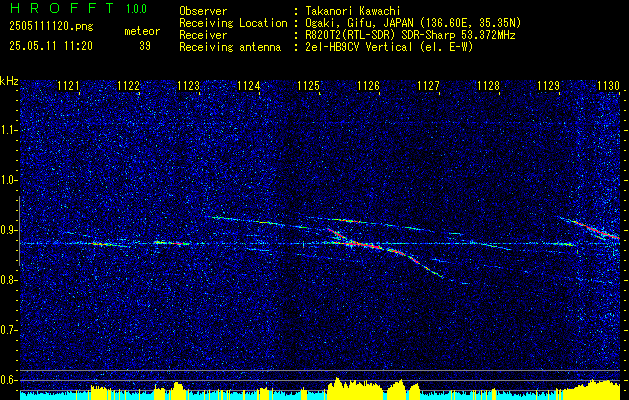
Task: Click the 1127 time axis marker
Action: pos(429,86)
